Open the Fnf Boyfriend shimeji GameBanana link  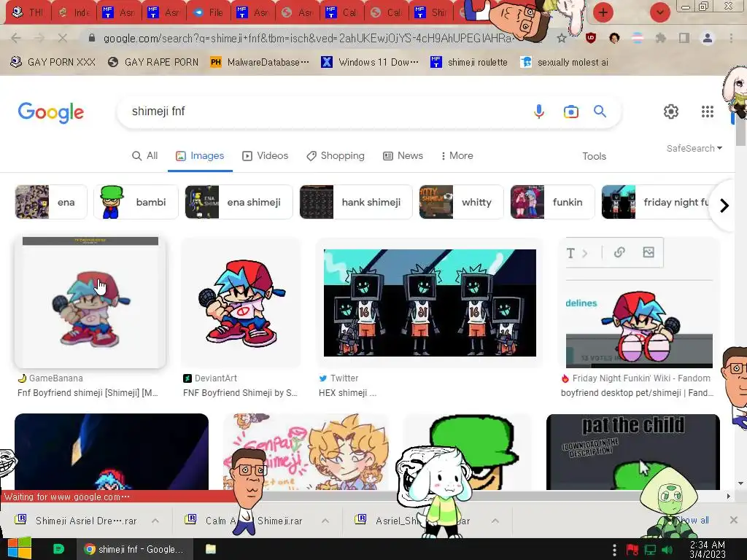coord(88,393)
